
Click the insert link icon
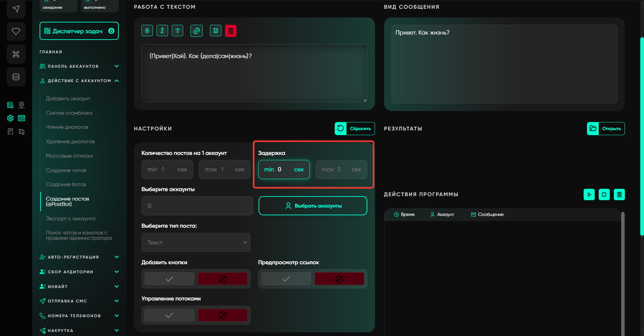click(196, 31)
